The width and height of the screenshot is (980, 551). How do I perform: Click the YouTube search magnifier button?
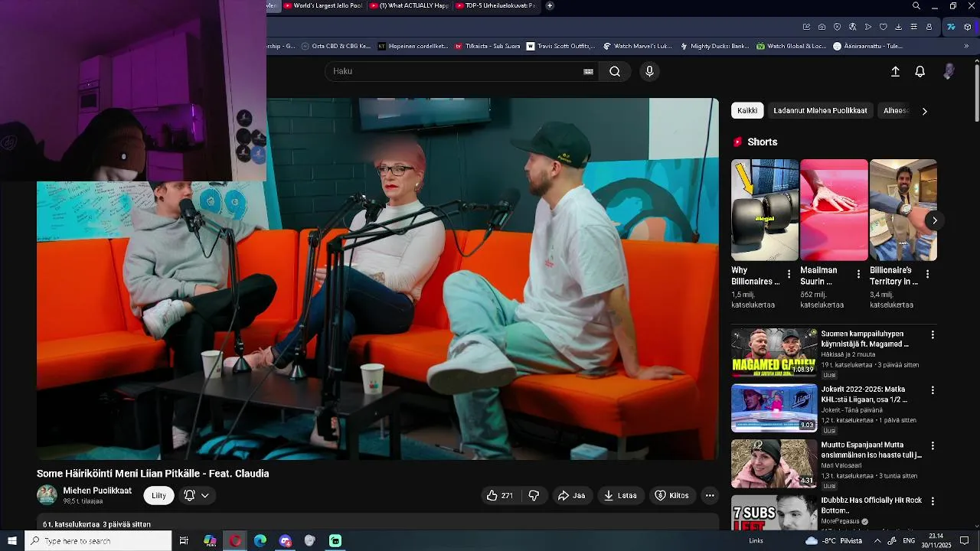pos(615,71)
